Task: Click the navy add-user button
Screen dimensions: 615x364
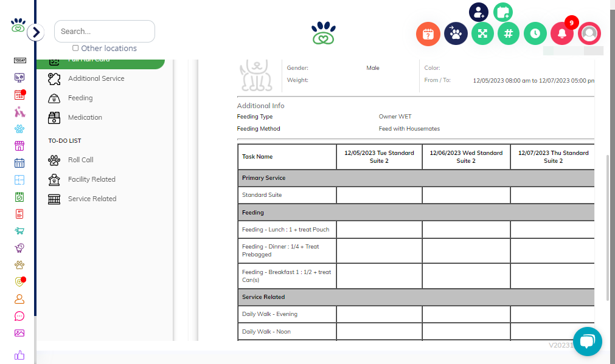Action: pyautogui.click(x=479, y=12)
